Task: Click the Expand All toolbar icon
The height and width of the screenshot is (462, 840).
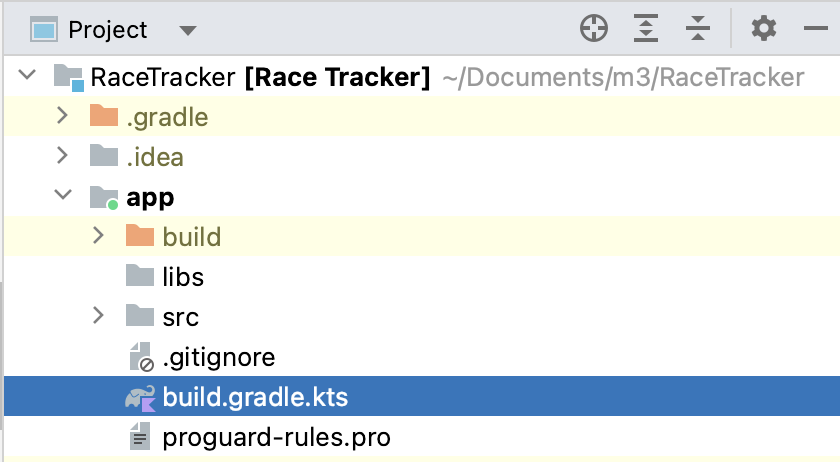Action: [647, 29]
